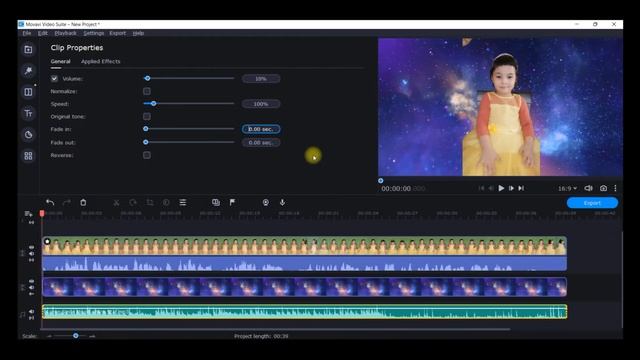Click the Speed 100% value field

tap(261, 104)
